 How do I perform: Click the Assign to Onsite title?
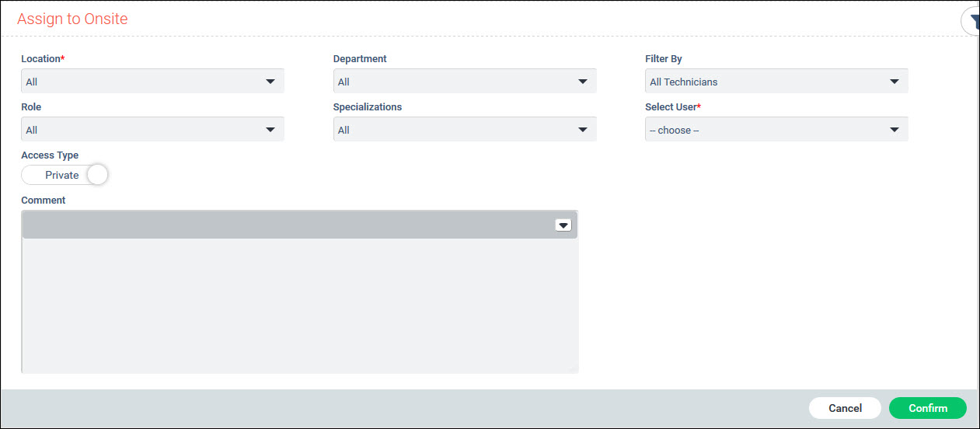[x=72, y=19]
